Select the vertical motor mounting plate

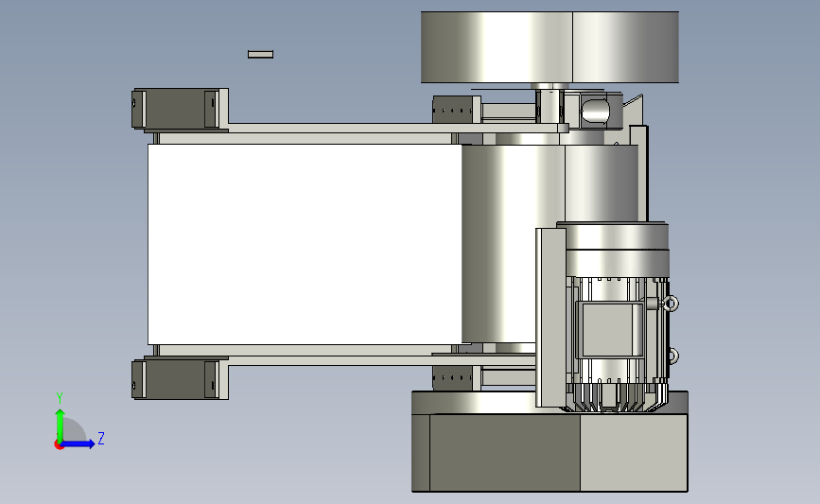[x=550, y=318]
